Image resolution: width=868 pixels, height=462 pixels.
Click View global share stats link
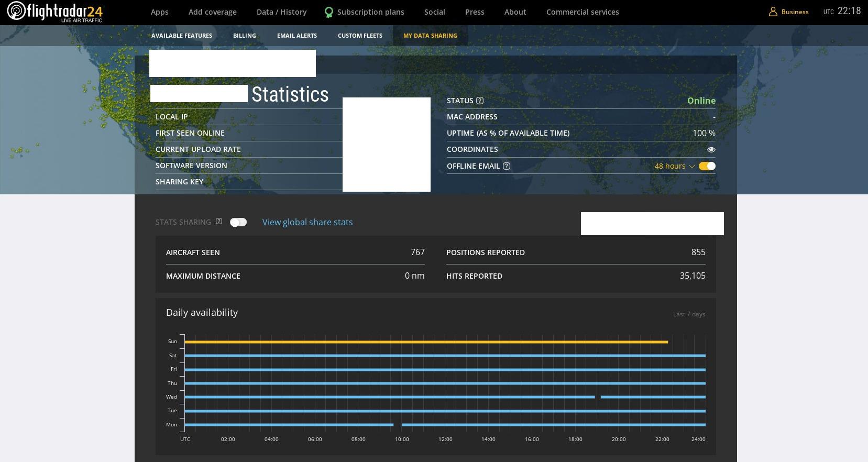tap(307, 222)
